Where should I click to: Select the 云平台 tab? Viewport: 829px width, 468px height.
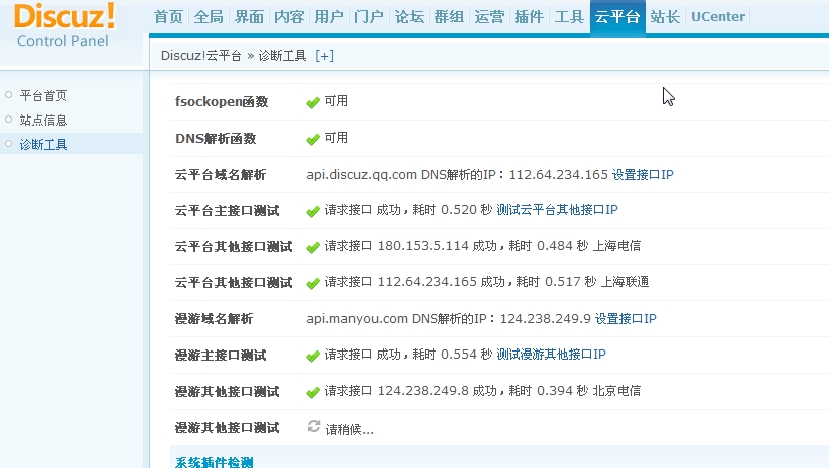pyautogui.click(x=618, y=17)
